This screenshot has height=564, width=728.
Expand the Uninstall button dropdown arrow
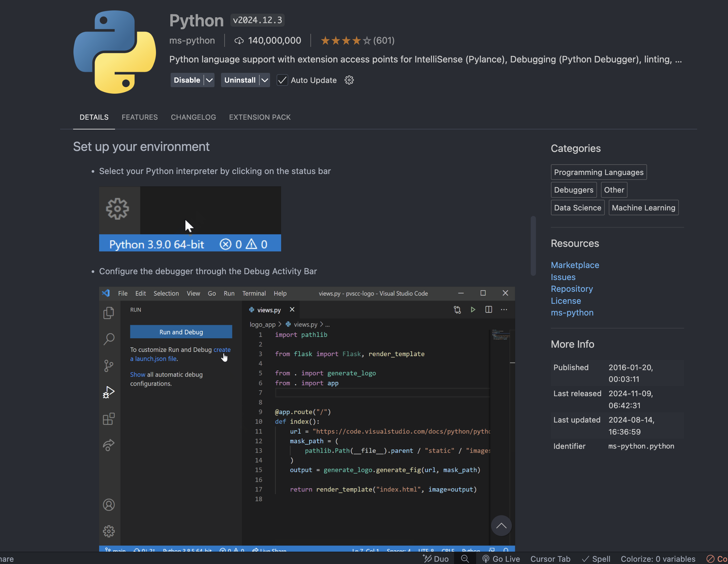coord(265,80)
